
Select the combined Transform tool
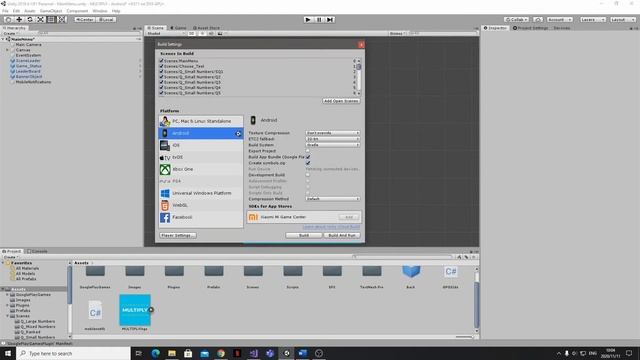[61, 20]
